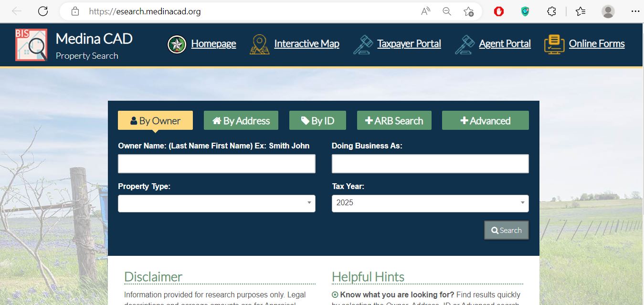This screenshot has width=644, height=305.
Task: Open browser extensions puzzle icon
Action: pyautogui.click(x=551, y=11)
